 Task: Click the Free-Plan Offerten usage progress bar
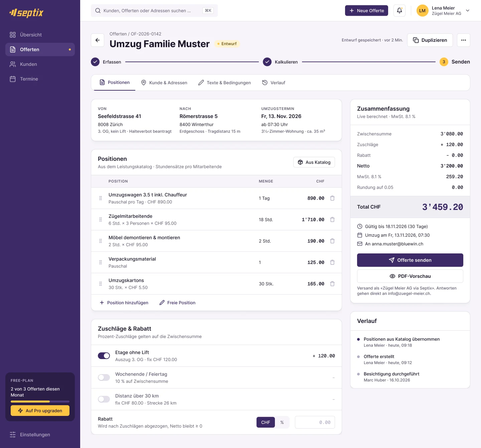point(40,402)
